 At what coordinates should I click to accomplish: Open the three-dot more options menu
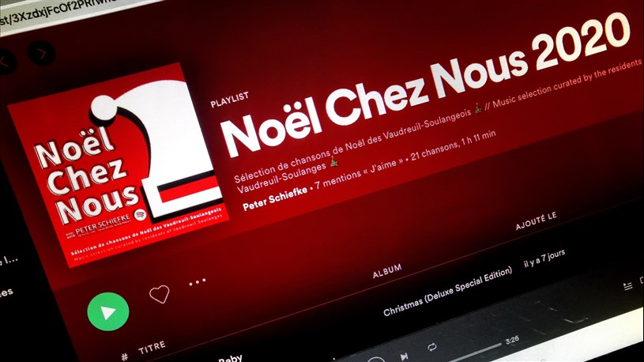tap(197, 282)
